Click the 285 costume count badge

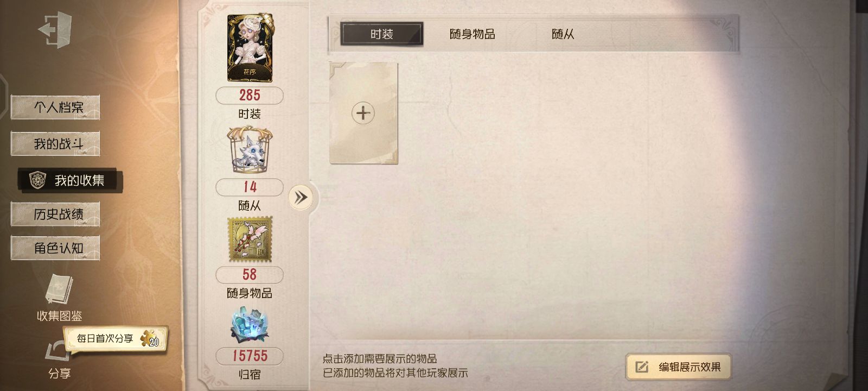coord(250,96)
